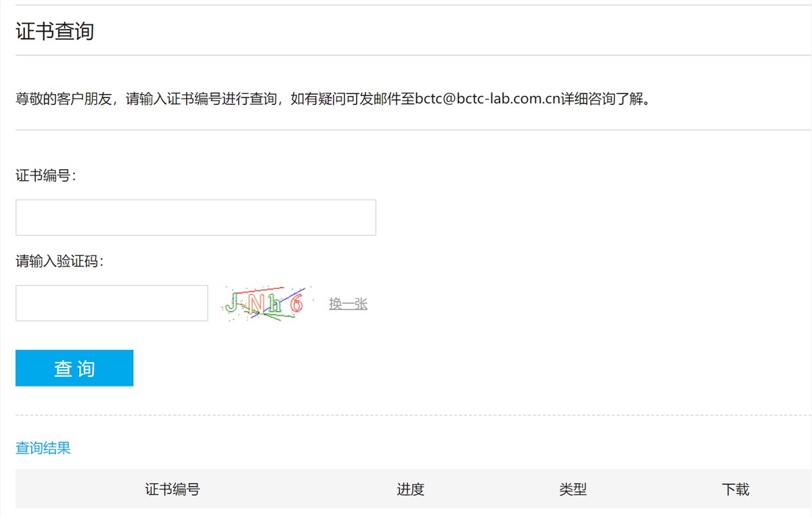Image resolution: width=812 pixels, height=517 pixels.
Task: Click 换一张 to refresh the captcha
Action: point(348,304)
